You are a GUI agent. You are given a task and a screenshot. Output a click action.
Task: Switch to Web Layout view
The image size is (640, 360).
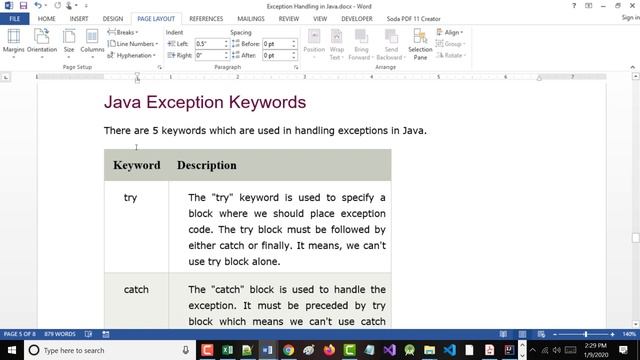pyautogui.click(x=541, y=334)
